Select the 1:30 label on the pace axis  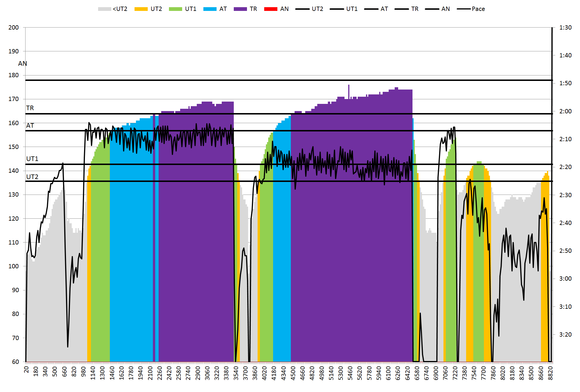pyautogui.click(x=565, y=28)
